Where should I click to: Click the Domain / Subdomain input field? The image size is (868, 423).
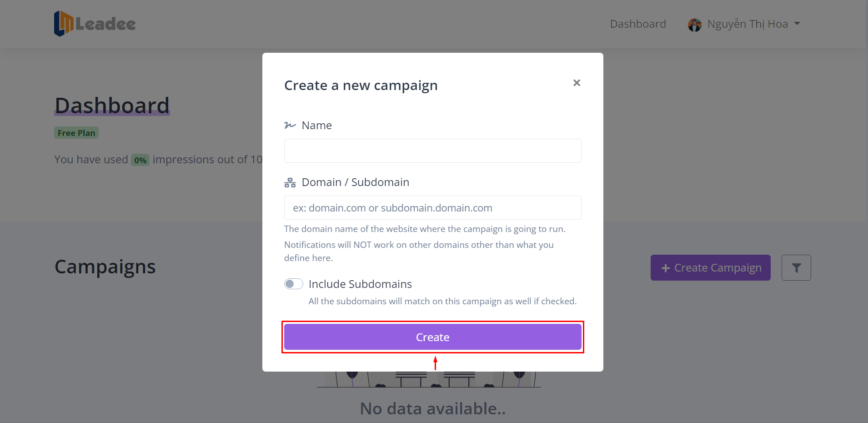click(432, 208)
